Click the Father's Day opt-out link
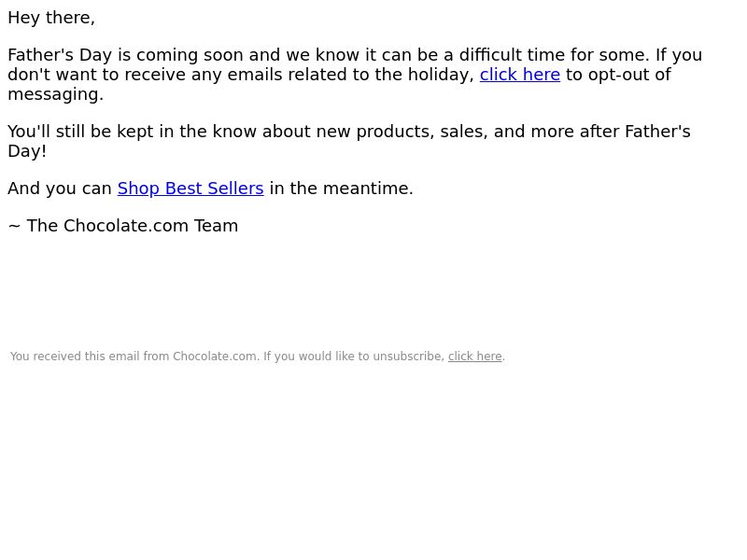 (519, 75)
